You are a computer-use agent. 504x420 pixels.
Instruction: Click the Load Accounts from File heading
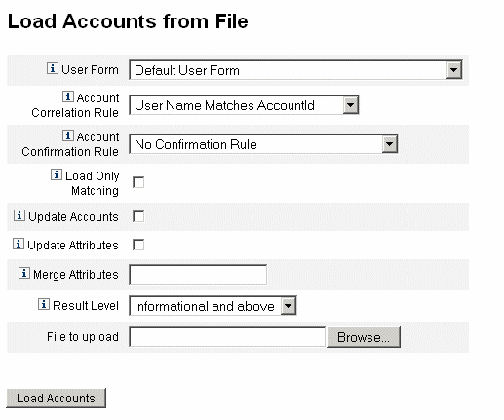tap(128, 21)
